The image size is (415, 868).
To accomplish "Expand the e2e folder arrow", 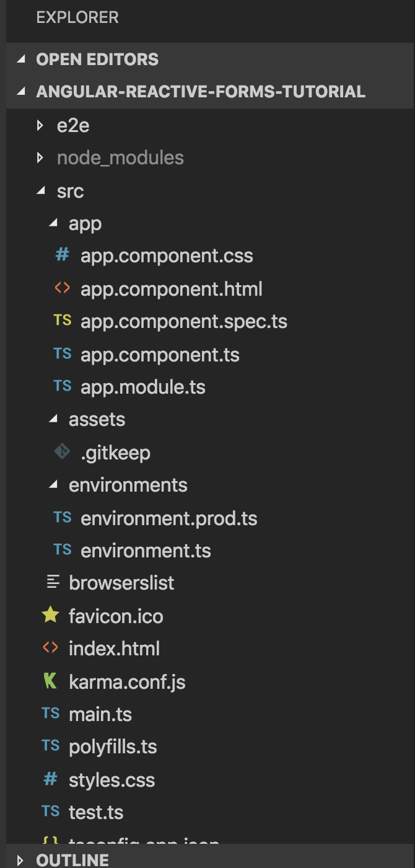I will pyautogui.click(x=40, y=126).
